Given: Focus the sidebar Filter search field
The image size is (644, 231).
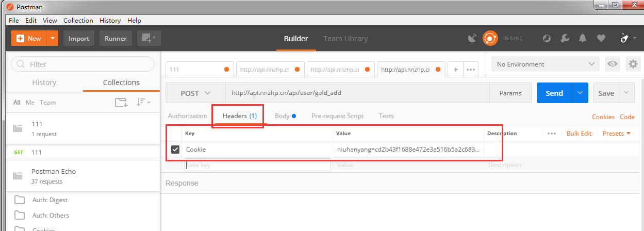Looking at the screenshot, I should (x=82, y=64).
